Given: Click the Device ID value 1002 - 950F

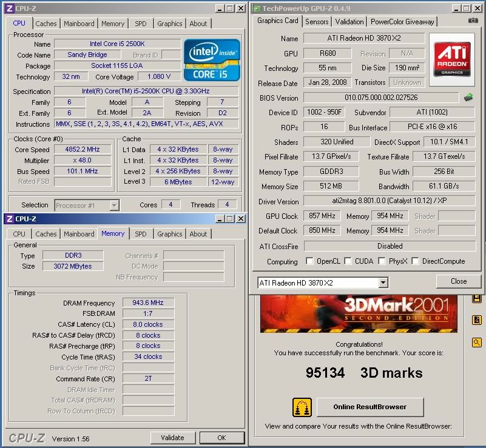Looking at the screenshot, I should pyautogui.click(x=324, y=112).
